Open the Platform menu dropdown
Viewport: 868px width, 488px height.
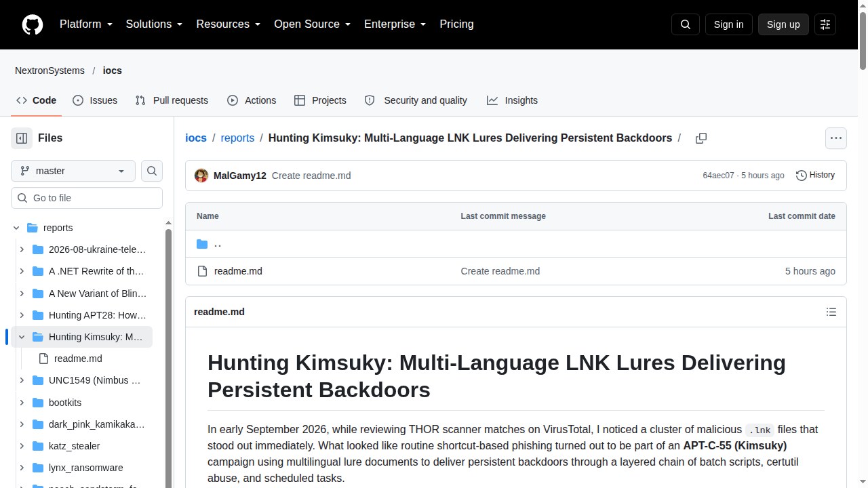pyautogui.click(x=86, y=24)
